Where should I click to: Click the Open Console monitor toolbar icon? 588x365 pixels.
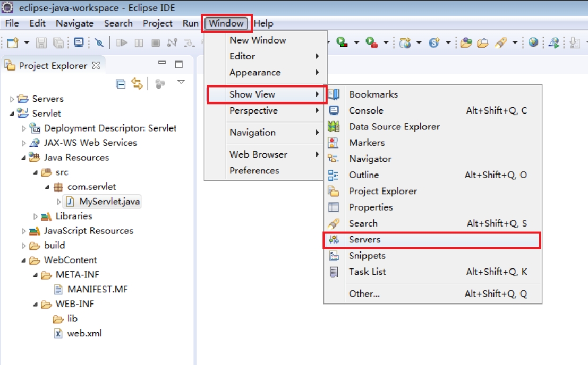(79, 42)
